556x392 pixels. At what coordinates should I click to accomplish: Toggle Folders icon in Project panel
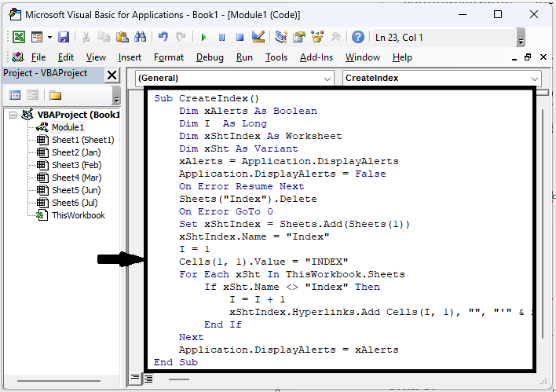(55, 95)
